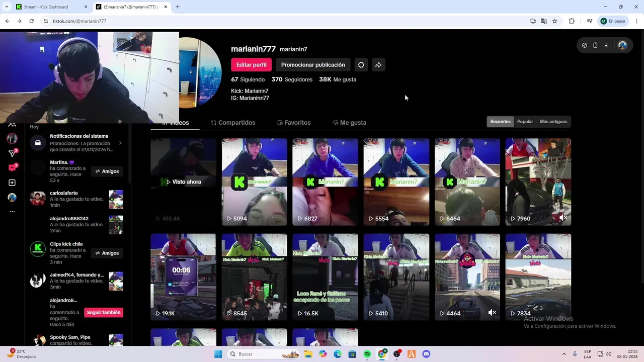Click the phone app icon in top pill
Viewport: 644px width, 362px height.
coord(595,45)
